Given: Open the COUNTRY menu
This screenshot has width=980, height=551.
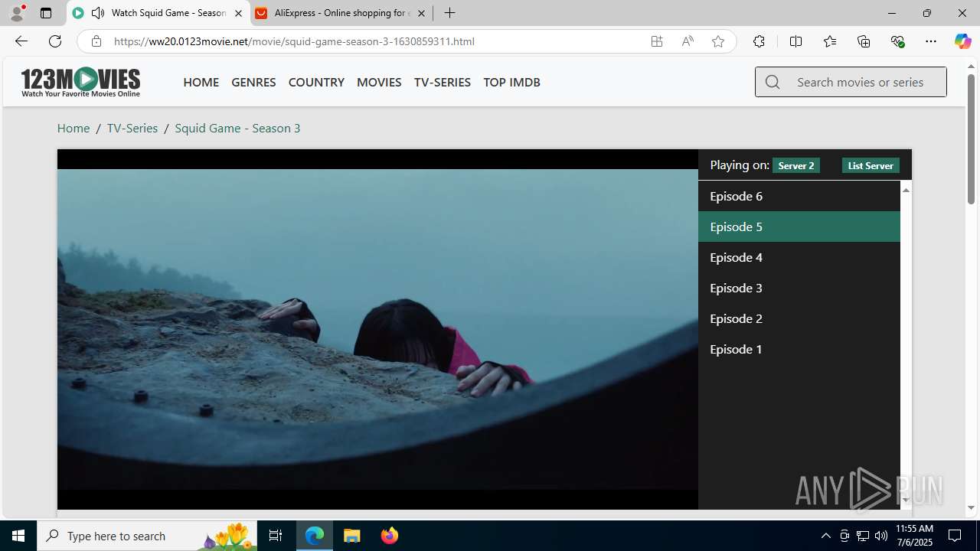Looking at the screenshot, I should [316, 82].
